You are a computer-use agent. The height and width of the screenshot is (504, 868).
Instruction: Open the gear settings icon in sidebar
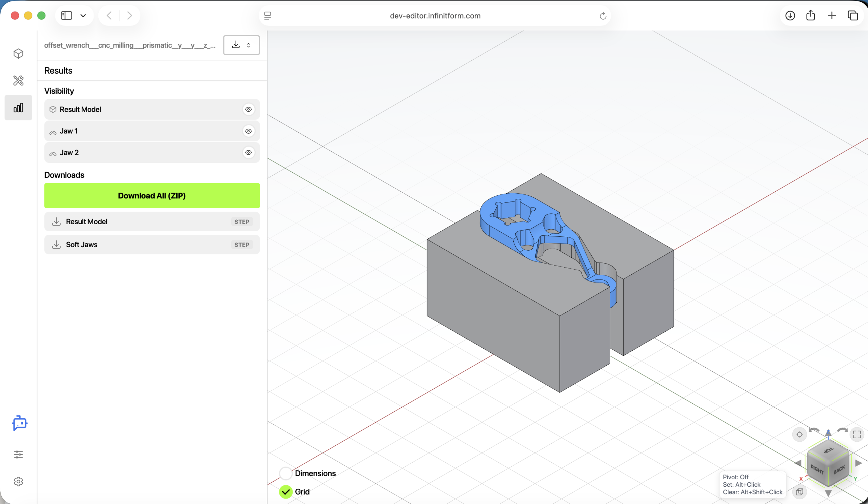tap(18, 481)
